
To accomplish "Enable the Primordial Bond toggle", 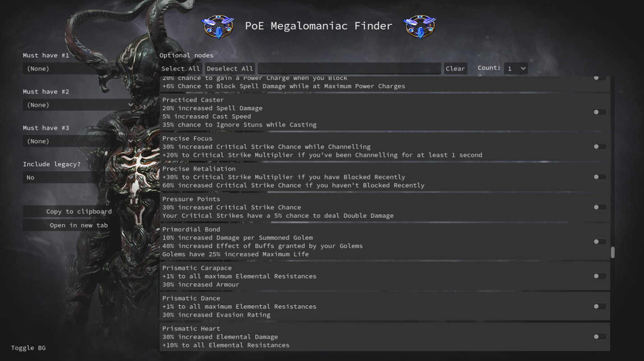I will click(x=600, y=241).
